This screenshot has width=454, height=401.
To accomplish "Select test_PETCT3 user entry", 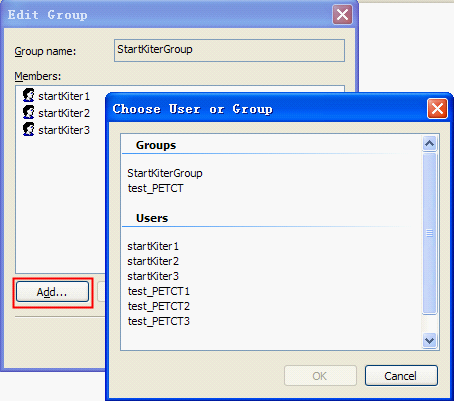I will point(159,321).
